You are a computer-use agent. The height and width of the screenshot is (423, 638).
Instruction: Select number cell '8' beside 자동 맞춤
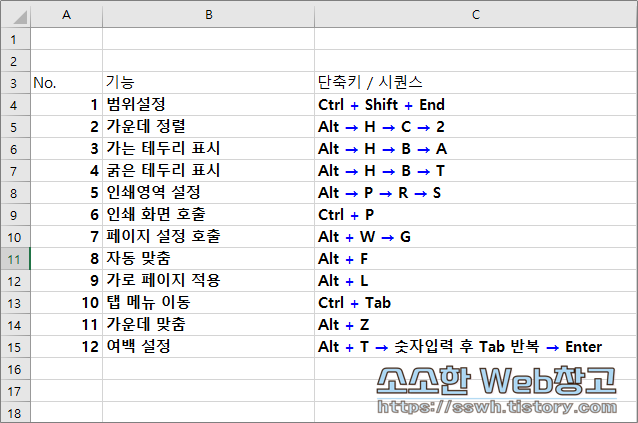66,259
